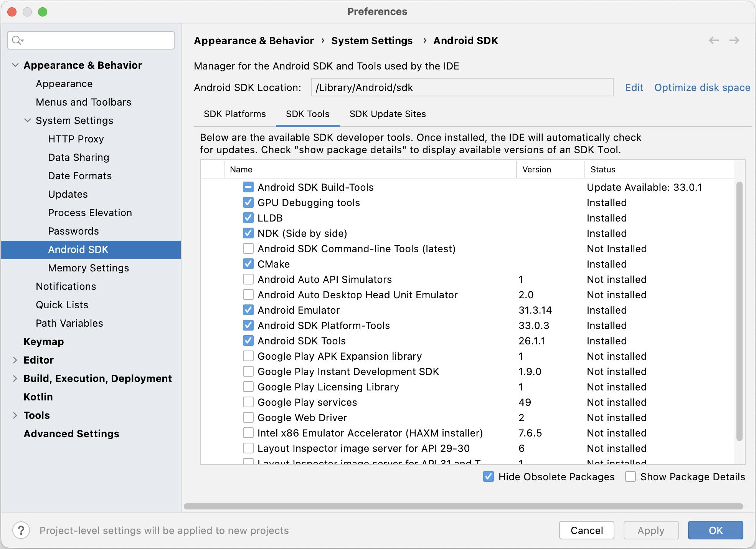
Task: Expand Build, Execution, Deployment group
Action: point(15,379)
